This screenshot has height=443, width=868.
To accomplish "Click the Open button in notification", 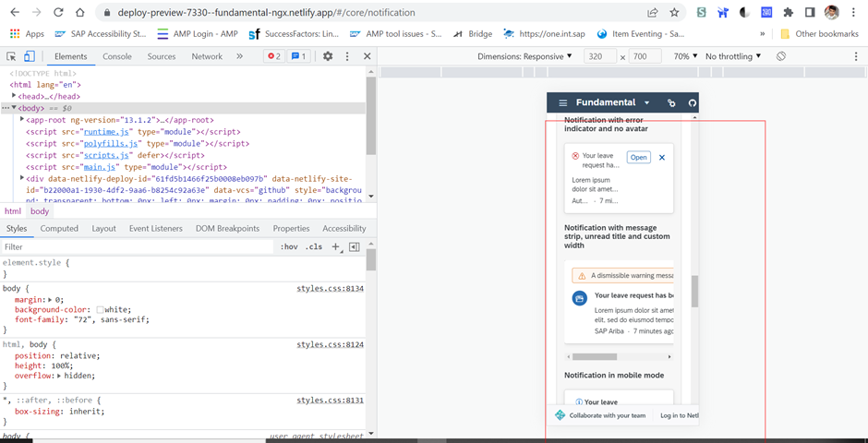I will pos(639,158).
